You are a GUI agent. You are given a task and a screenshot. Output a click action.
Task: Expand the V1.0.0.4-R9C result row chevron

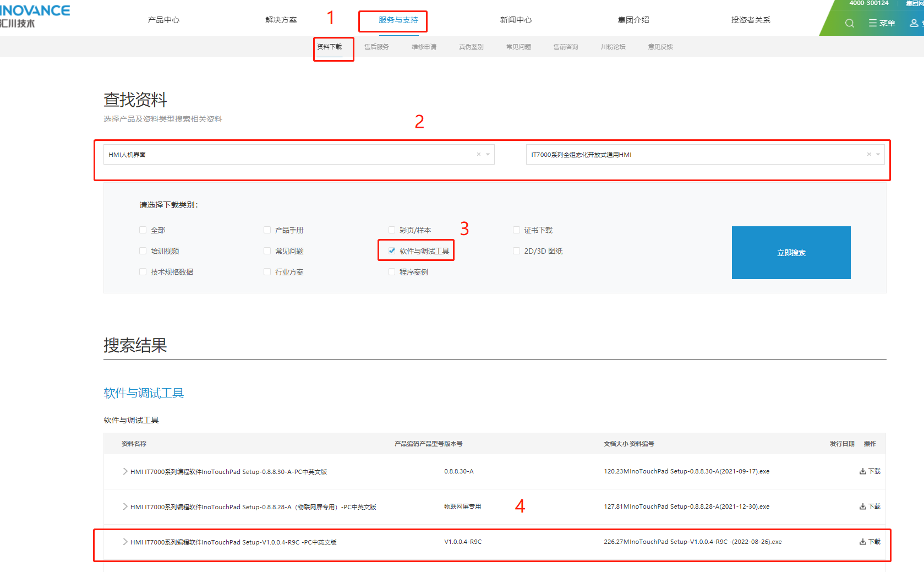coord(125,542)
